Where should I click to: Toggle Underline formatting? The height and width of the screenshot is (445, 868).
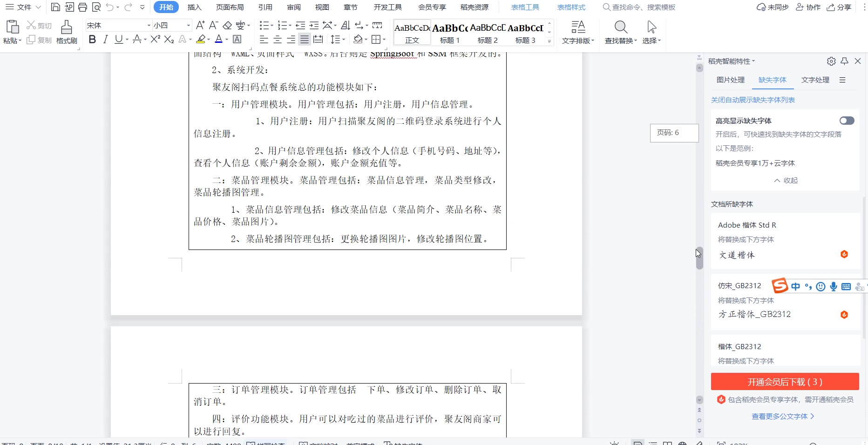(119, 40)
